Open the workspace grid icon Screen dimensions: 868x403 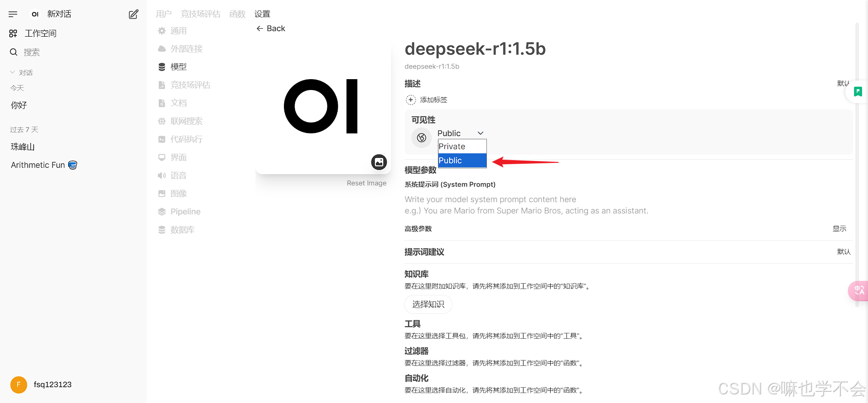pyautogui.click(x=13, y=33)
